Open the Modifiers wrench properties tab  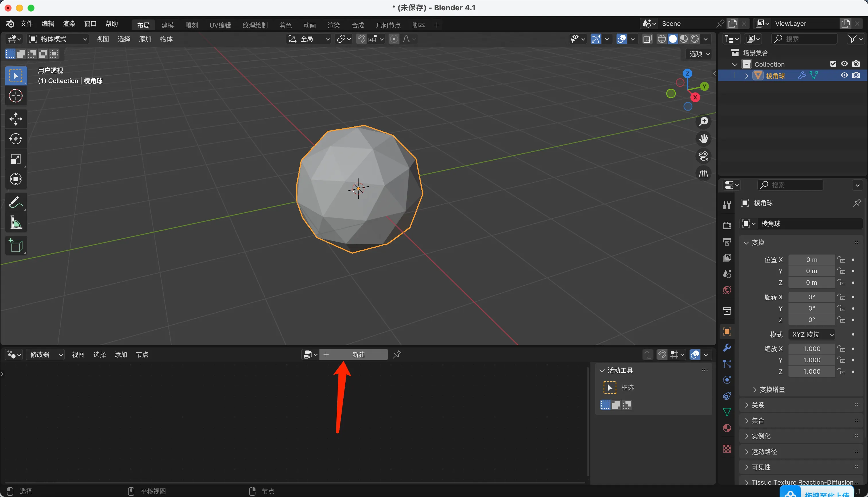click(x=727, y=348)
